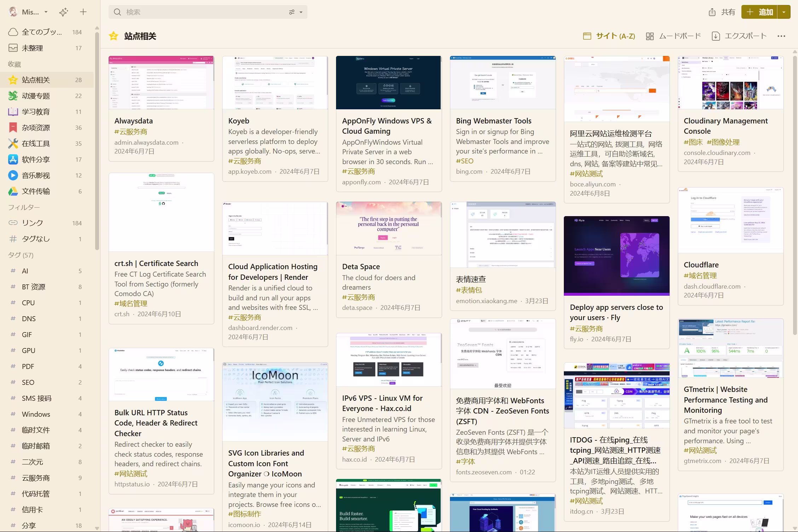Open the 全てのブックマーク cloud icon

click(x=13, y=32)
